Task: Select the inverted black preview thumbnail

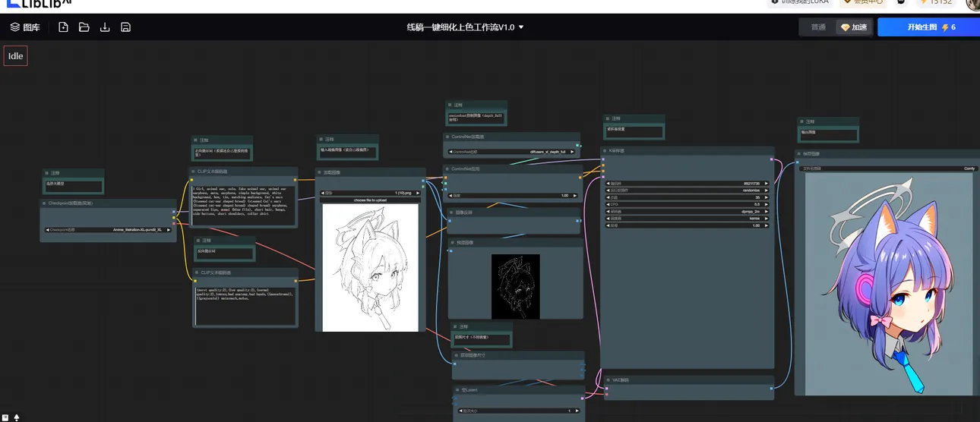Action: (515, 286)
